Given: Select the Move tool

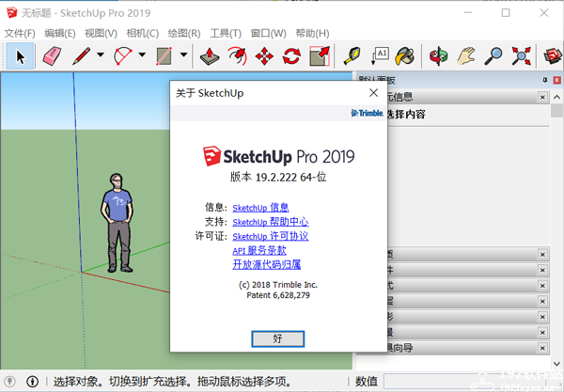Looking at the screenshot, I should coord(264,56).
